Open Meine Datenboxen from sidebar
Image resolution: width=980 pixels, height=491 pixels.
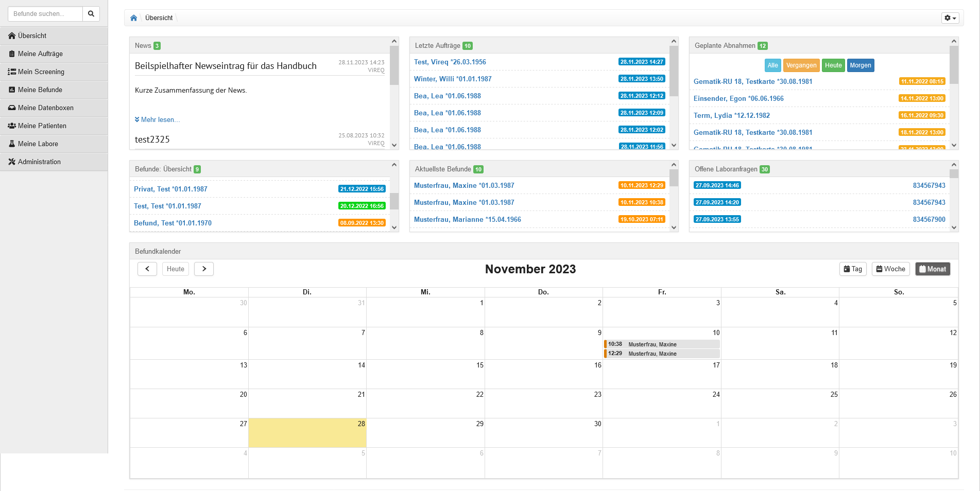(45, 108)
